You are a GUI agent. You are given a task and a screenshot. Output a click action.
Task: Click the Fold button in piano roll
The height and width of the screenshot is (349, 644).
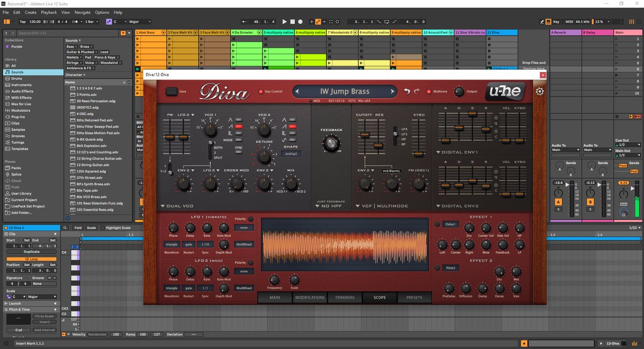[x=78, y=228]
